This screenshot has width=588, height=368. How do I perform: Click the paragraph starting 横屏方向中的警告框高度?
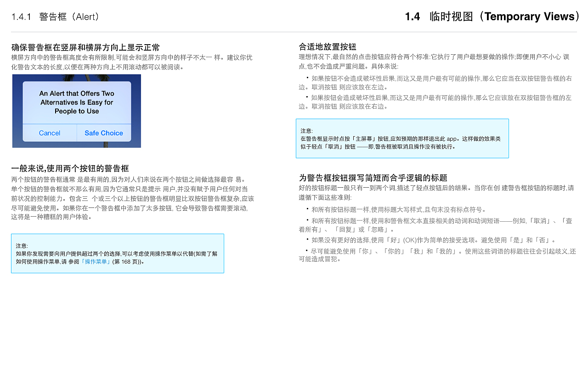point(132,62)
